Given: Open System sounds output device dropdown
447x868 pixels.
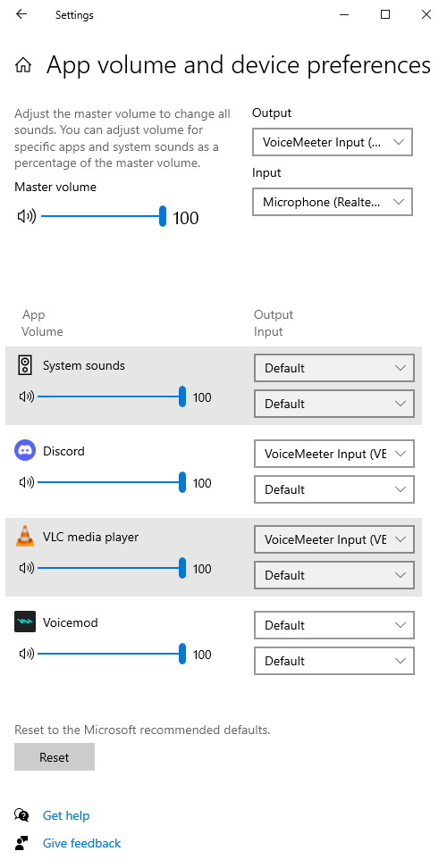Looking at the screenshot, I should 334,368.
